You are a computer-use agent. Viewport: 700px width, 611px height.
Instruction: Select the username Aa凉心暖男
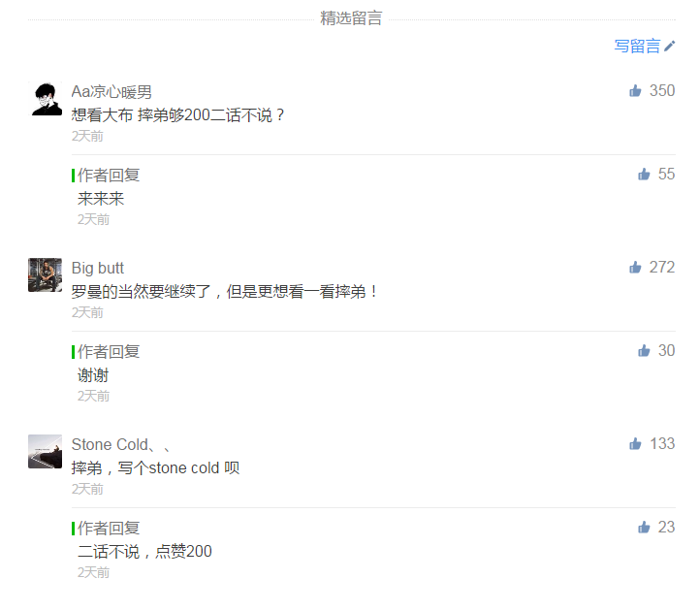pos(111,91)
